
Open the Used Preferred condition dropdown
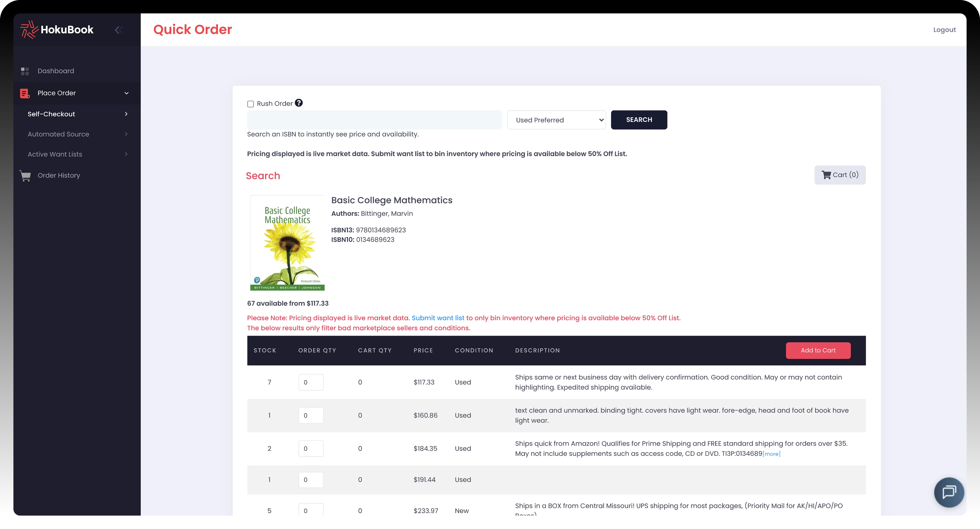click(x=556, y=120)
